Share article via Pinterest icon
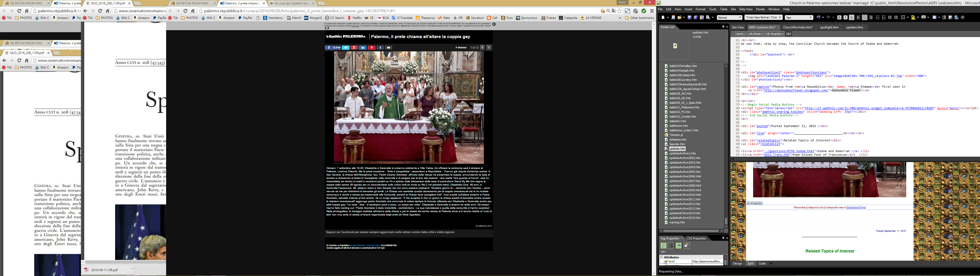Viewport: 980px width, 276px height. click(372, 48)
